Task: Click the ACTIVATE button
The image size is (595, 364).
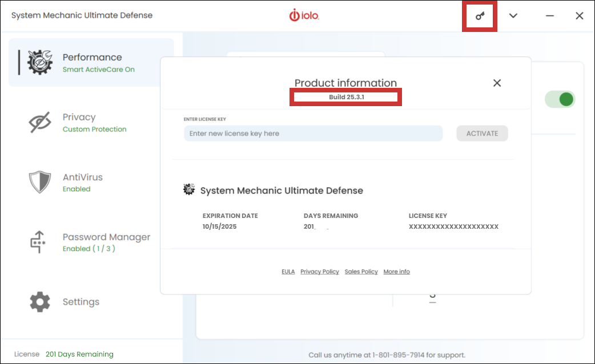Action: pyautogui.click(x=482, y=134)
